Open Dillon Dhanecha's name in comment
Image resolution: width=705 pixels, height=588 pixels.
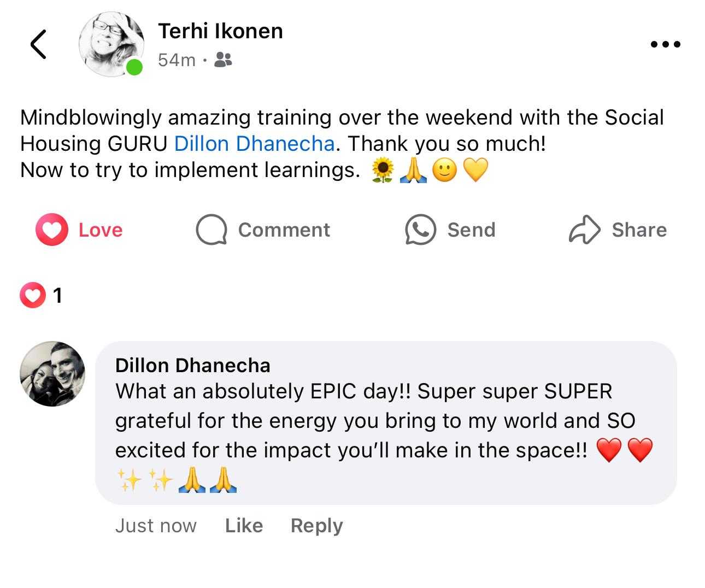(x=192, y=366)
